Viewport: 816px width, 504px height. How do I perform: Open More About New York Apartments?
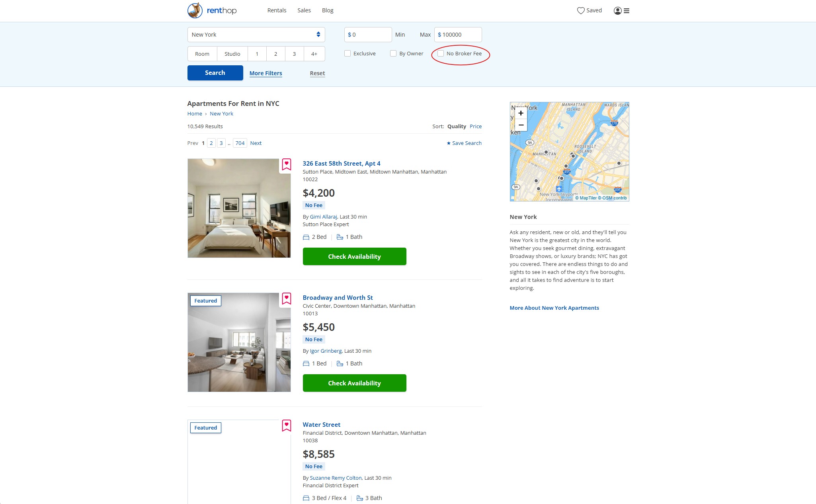(x=554, y=308)
